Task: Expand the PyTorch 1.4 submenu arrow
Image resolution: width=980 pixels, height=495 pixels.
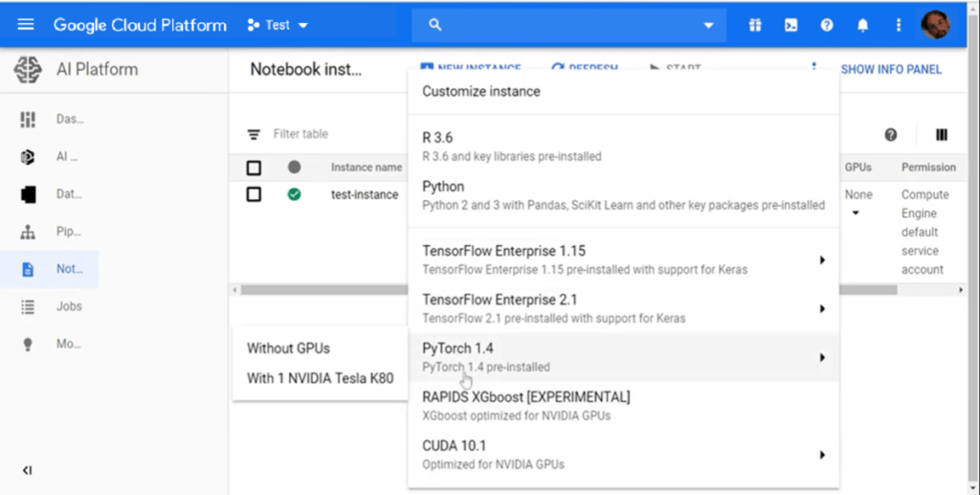Action: click(822, 357)
